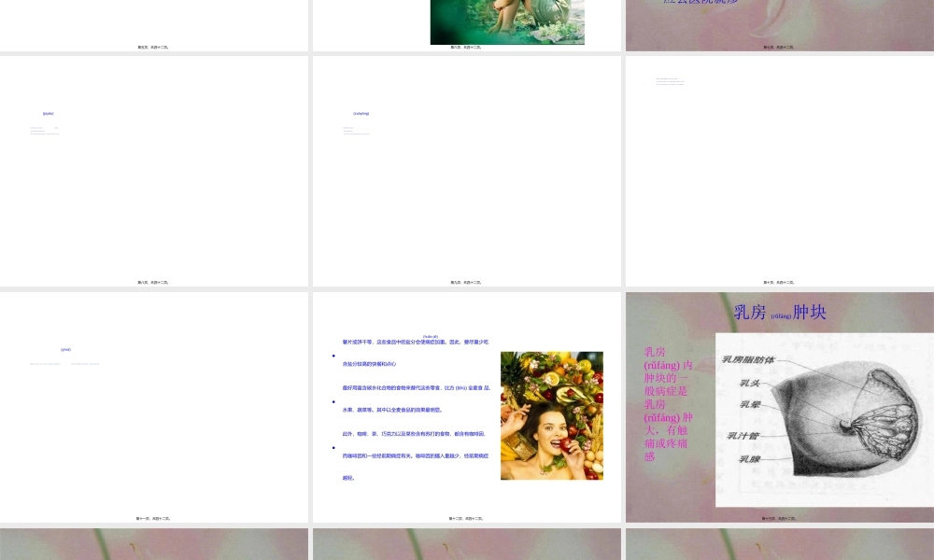This screenshot has height=560, width=934.
Task: Select the slide titled 乳房肿块
Action: click(779, 407)
